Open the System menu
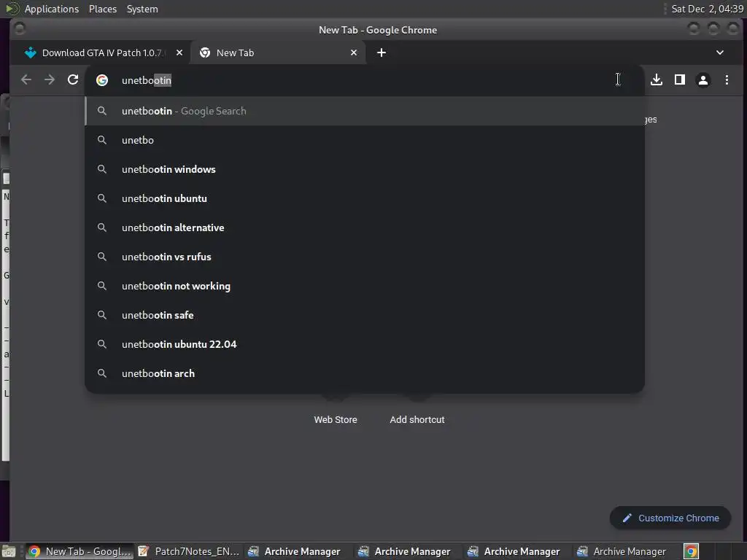 click(x=142, y=9)
